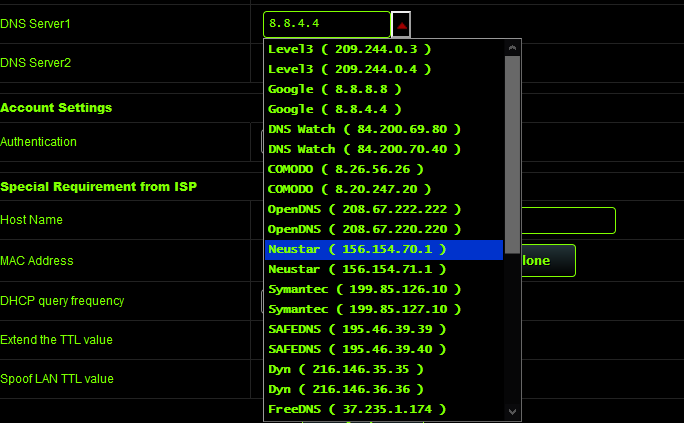Click the Account Settings heading
This screenshot has height=423, width=684.
click(x=56, y=108)
